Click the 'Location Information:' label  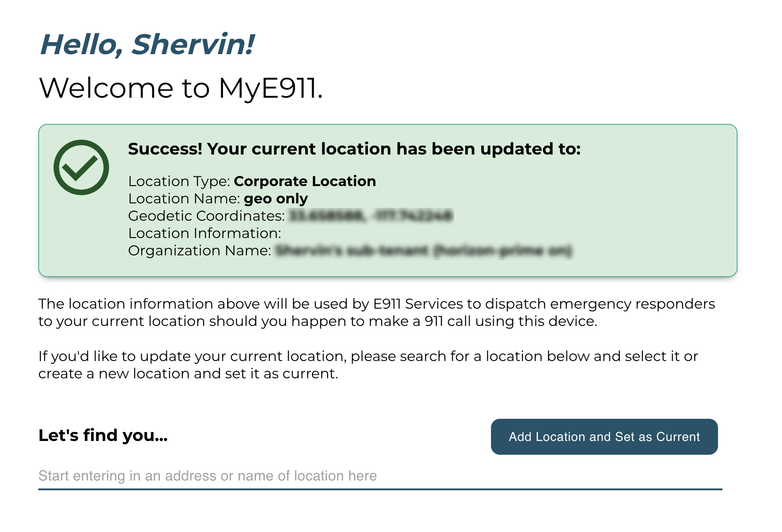(x=205, y=233)
